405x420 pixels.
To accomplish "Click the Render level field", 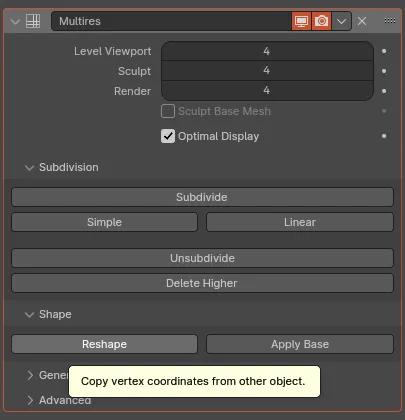I will [267, 91].
